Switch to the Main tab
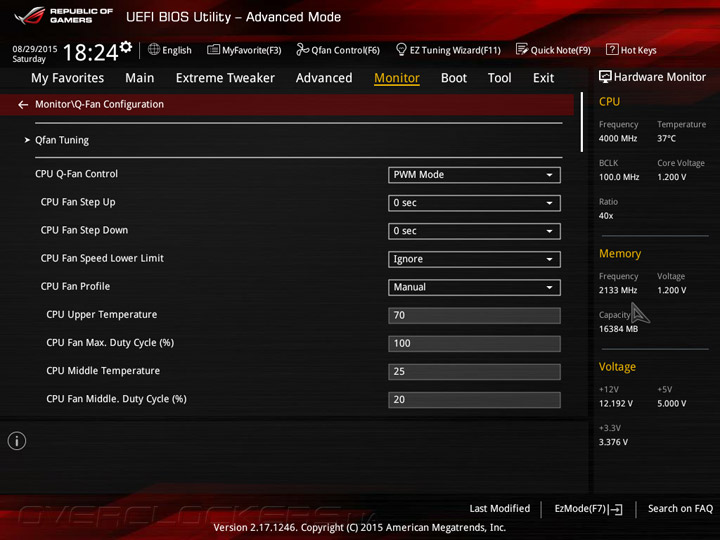The height and width of the screenshot is (540, 720). point(140,78)
